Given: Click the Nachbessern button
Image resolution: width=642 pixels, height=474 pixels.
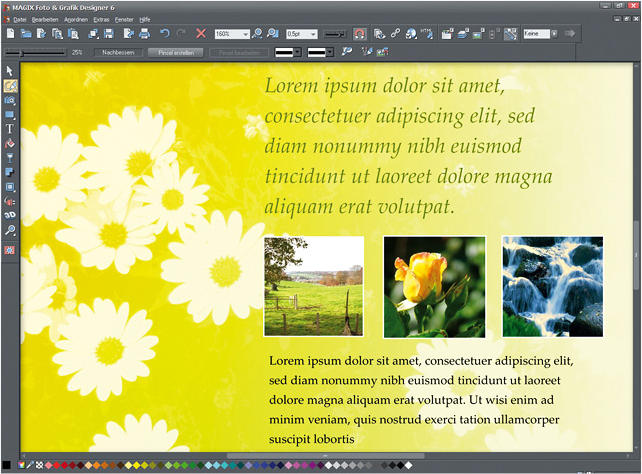Looking at the screenshot, I should point(118,52).
